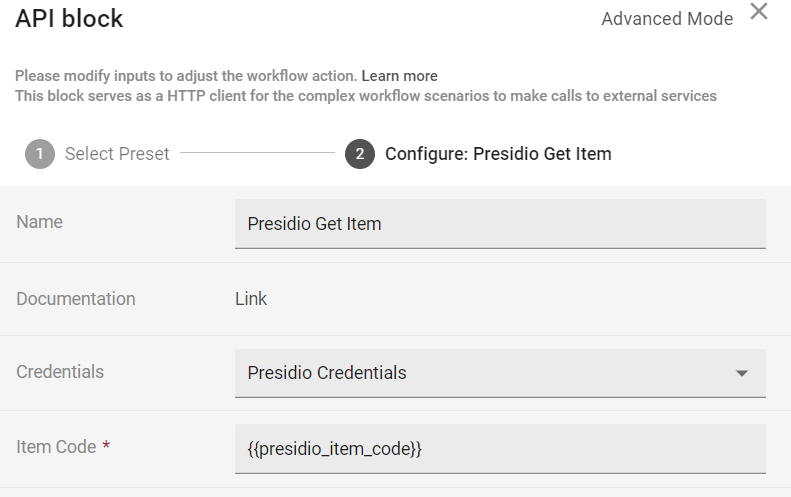
Task: Click the Item Code input field
Action: [x=500, y=449]
